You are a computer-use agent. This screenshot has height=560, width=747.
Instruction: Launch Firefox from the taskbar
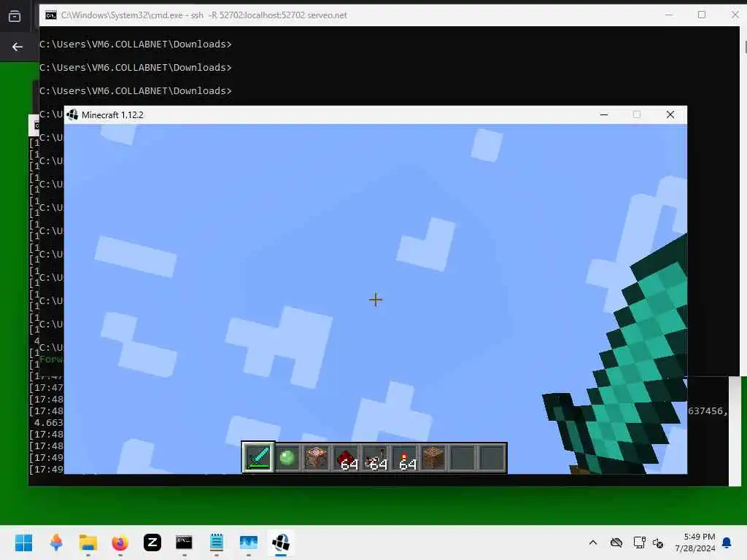click(x=120, y=542)
